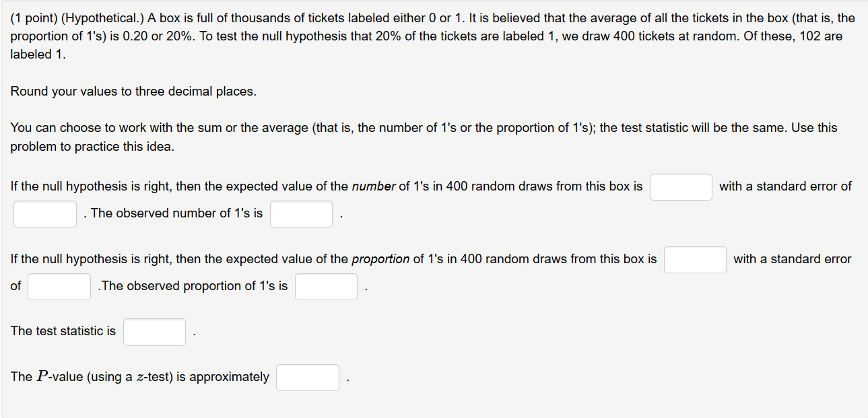This screenshot has height=418, width=868.
Task: Select the field next to 'with a standard error of'
Action: tap(45, 214)
